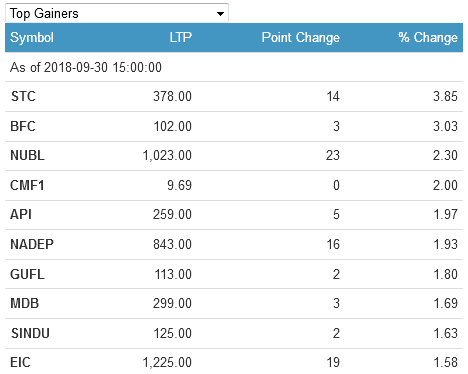Sort by LTP column header
This screenshot has height=374, width=468.
click(180, 37)
